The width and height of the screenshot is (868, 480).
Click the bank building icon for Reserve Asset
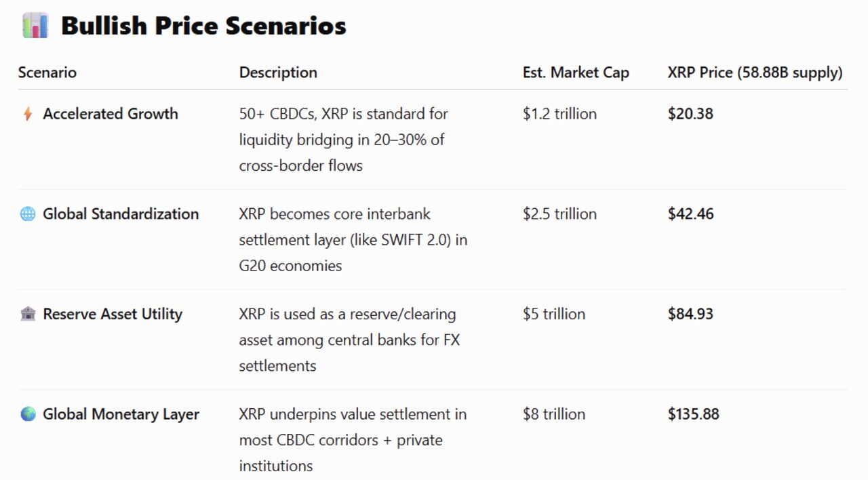pyautogui.click(x=28, y=314)
